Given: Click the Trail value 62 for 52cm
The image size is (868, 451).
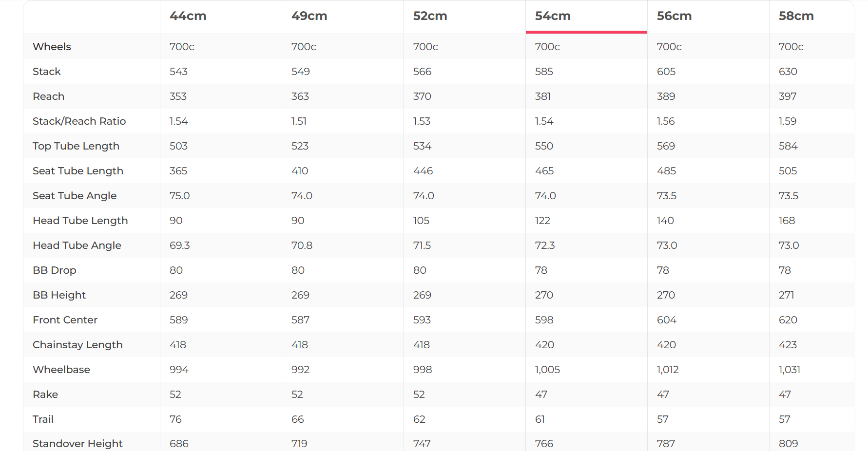Looking at the screenshot, I should pos(419,419).
